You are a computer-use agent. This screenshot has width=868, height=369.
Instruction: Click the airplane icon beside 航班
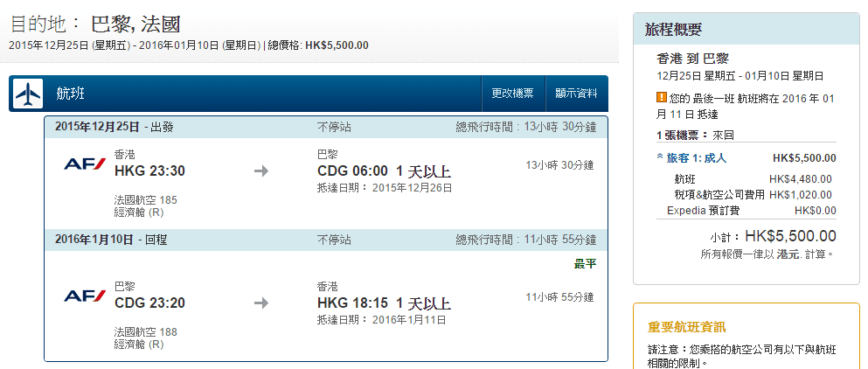point(28,94)
